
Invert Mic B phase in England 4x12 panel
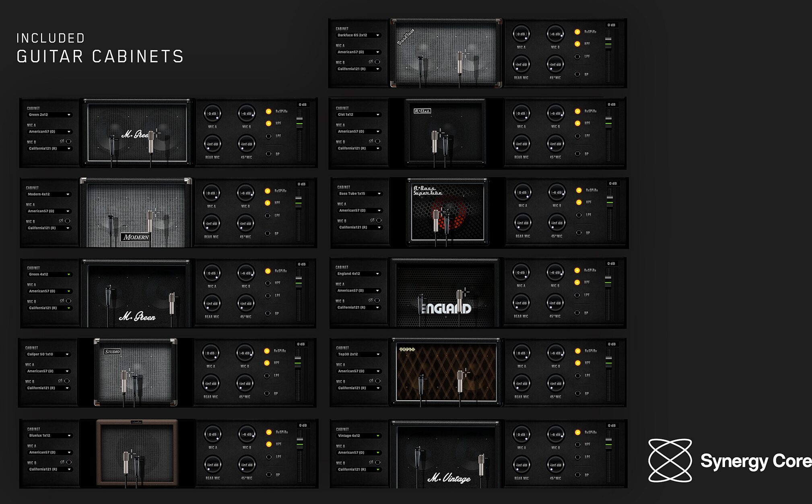pos(377,300)
